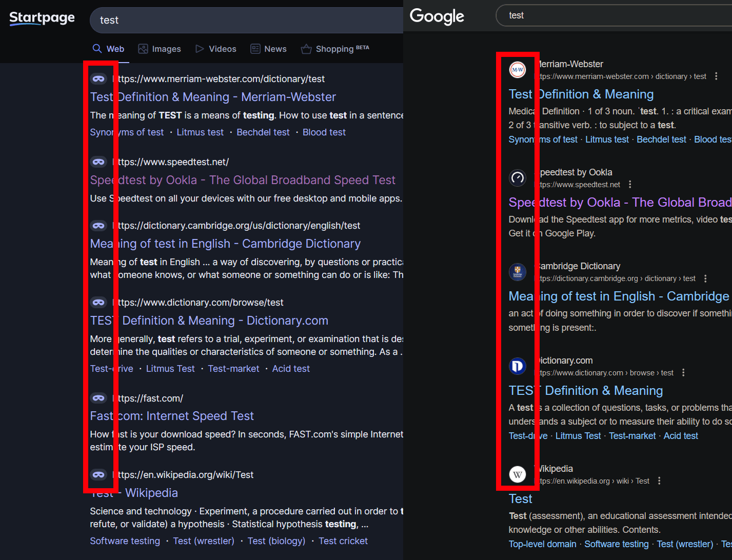Open the three-dot menu for Google's Merriam-Webster result
732x560 pixels.
coord(716,76)
